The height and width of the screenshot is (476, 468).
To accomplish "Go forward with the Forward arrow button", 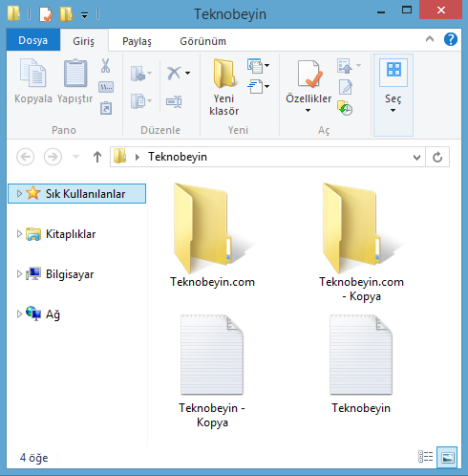I will 53,157.
